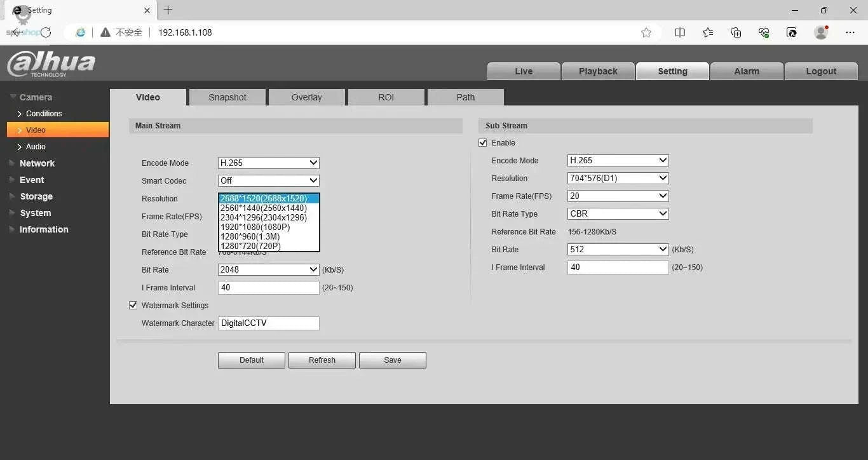The image size is (868, 460).
Task: Go to the Playback tab
Action: (598, 71)
